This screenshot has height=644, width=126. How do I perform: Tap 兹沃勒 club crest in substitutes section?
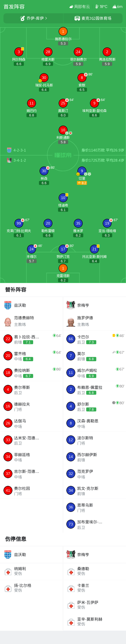click(8, 305)
